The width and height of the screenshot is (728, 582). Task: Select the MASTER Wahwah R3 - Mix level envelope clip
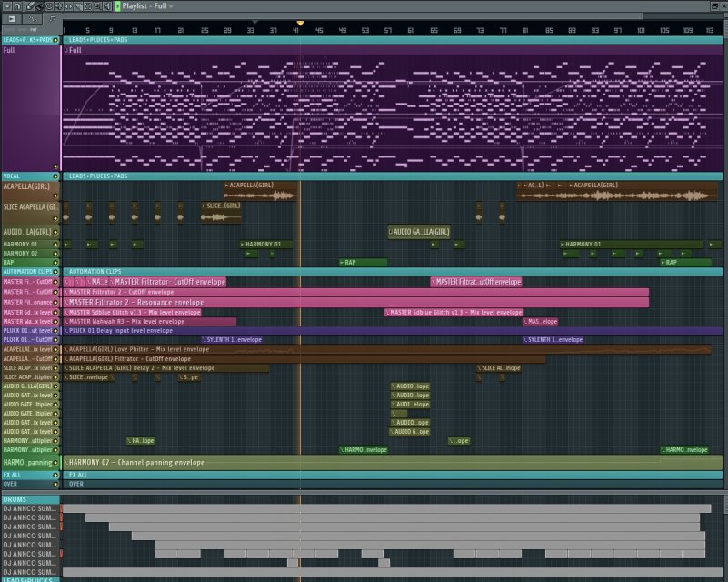(149, 321)
